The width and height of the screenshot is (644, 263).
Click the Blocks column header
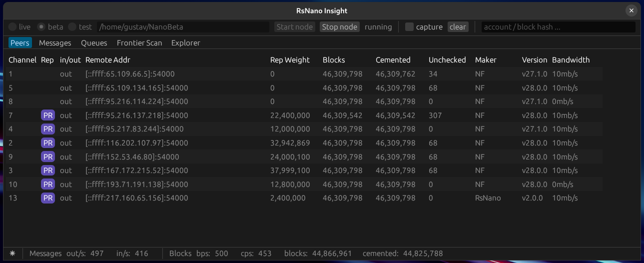[x=334, y=60]
